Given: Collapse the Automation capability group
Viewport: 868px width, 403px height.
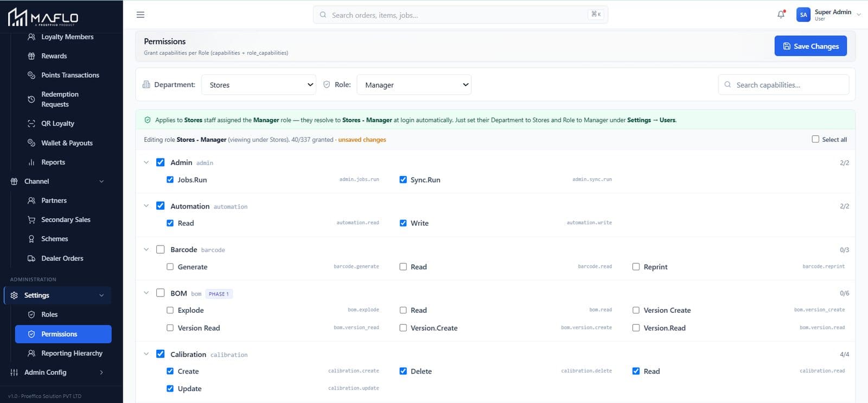Looking at the screenshot, I should coord(146,206).
